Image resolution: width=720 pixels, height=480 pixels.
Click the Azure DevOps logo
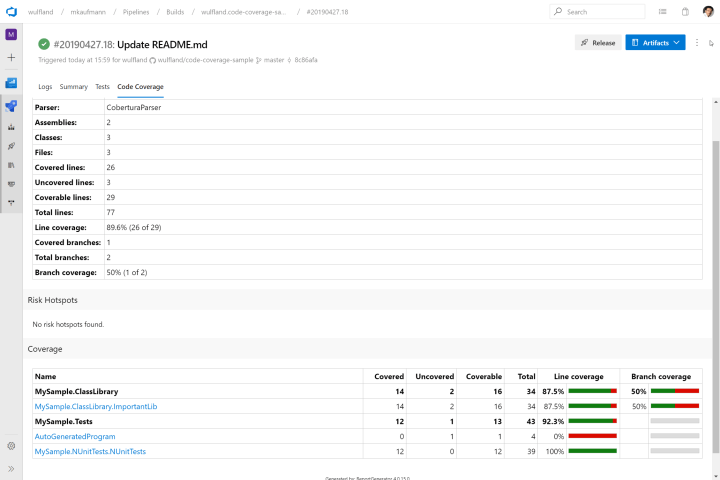click(11, 11)
